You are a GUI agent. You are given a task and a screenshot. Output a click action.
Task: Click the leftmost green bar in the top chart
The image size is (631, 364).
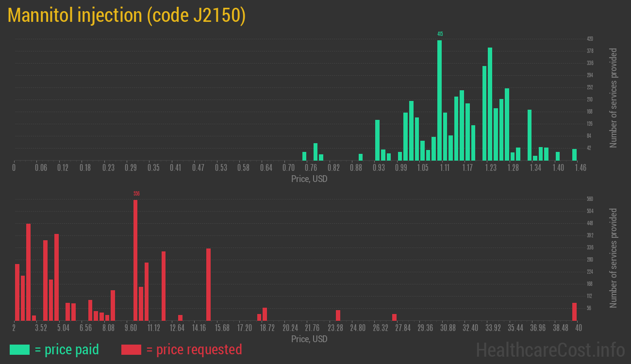(x=304, y=156)
